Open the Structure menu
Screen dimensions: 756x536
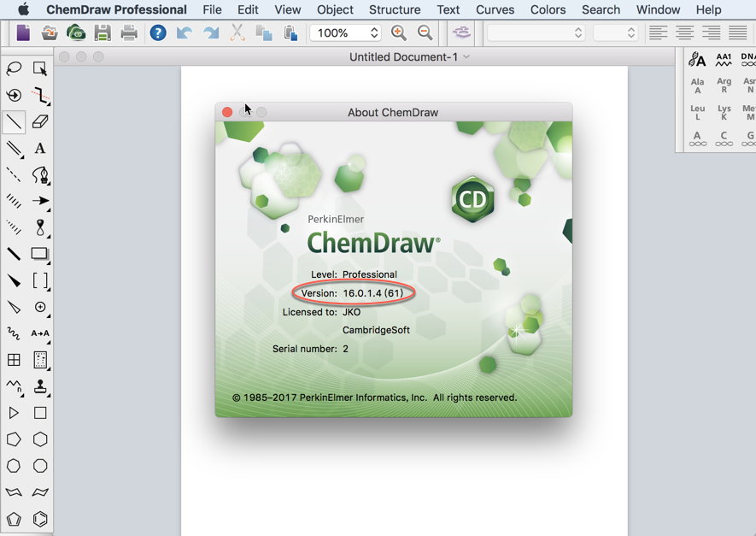[395, 9]
